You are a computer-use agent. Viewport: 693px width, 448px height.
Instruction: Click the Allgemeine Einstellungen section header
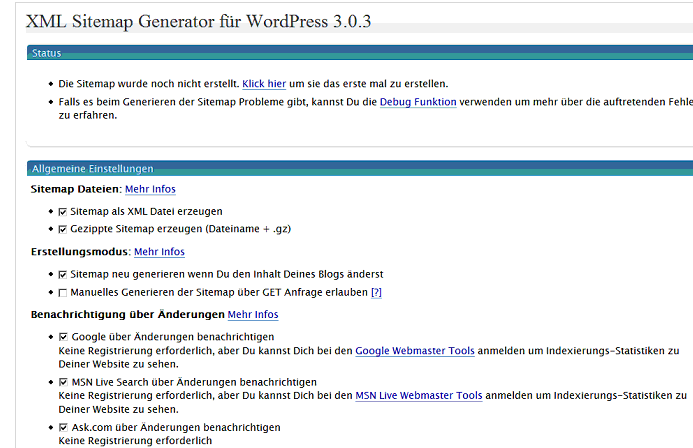click(x=360, y=168)
